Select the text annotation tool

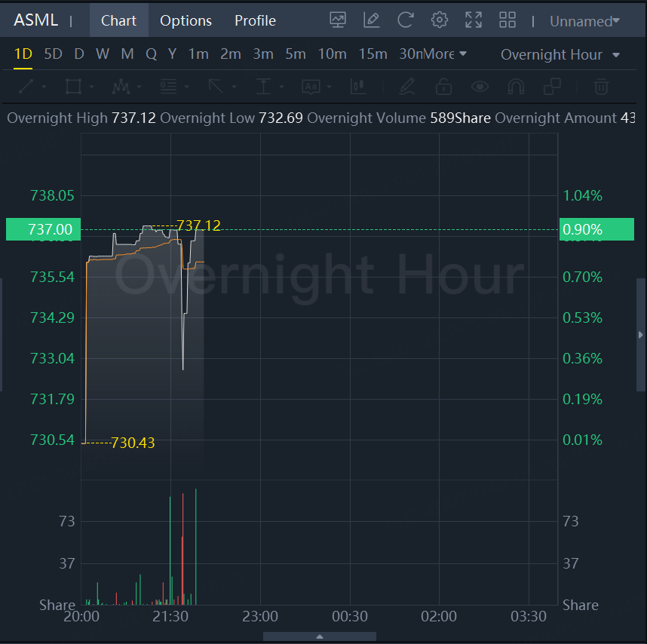pos(311,87)
